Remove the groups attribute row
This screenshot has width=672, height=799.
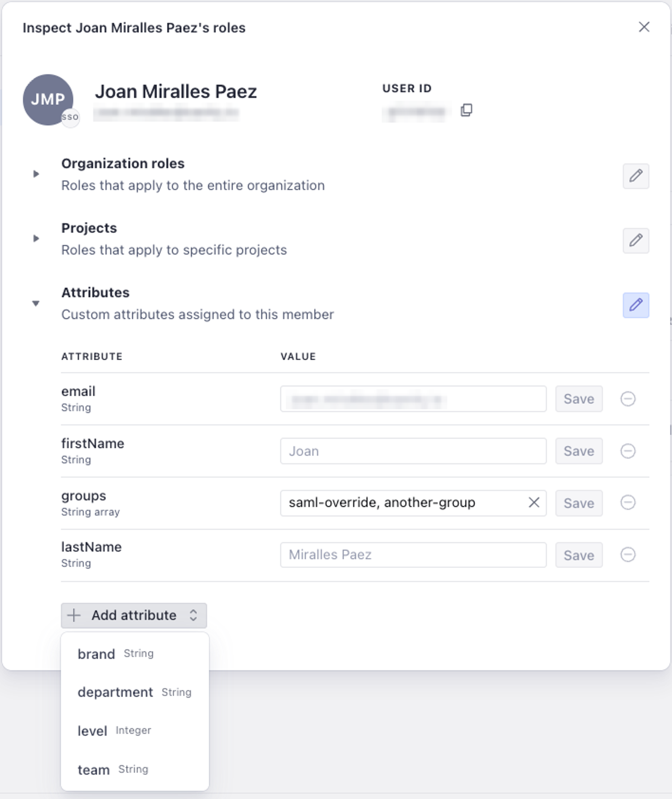coord(628,503)
